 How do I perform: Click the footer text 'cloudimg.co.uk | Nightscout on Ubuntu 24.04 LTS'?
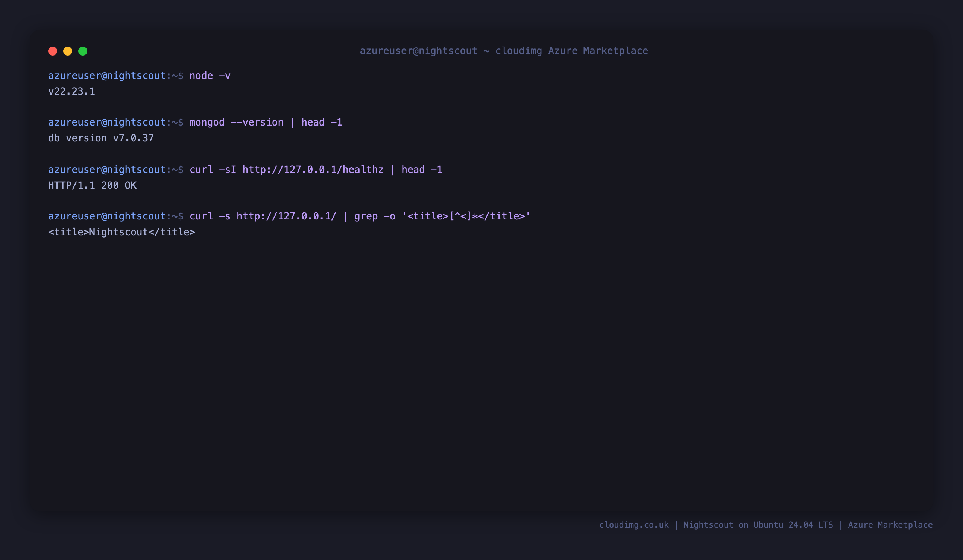tap(716, 525)
